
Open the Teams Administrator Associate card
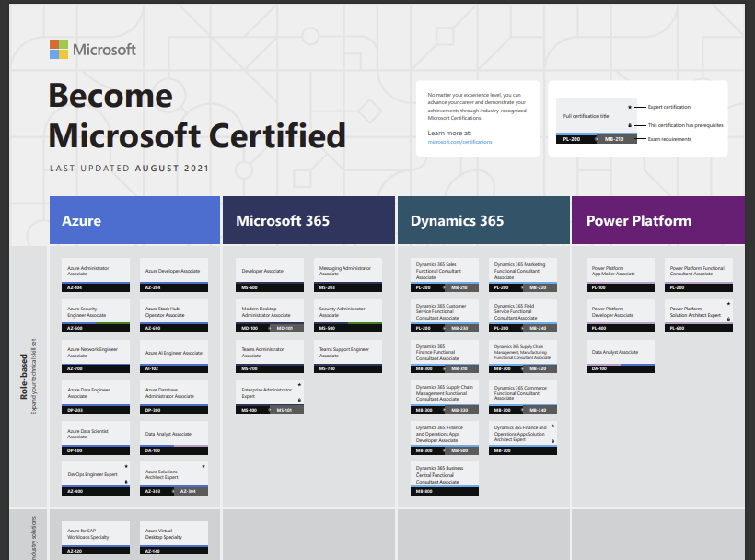point(270,356)
